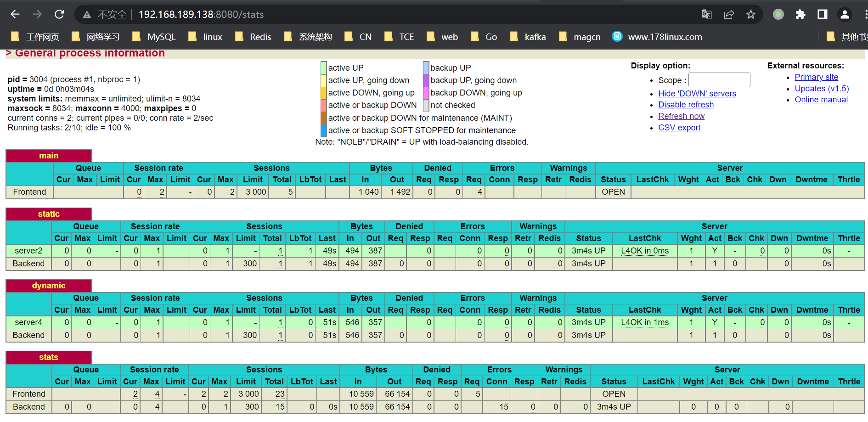Click the OPEN status in main table
Viewport: 868px width, 422px height.
[x=614, y=192]
